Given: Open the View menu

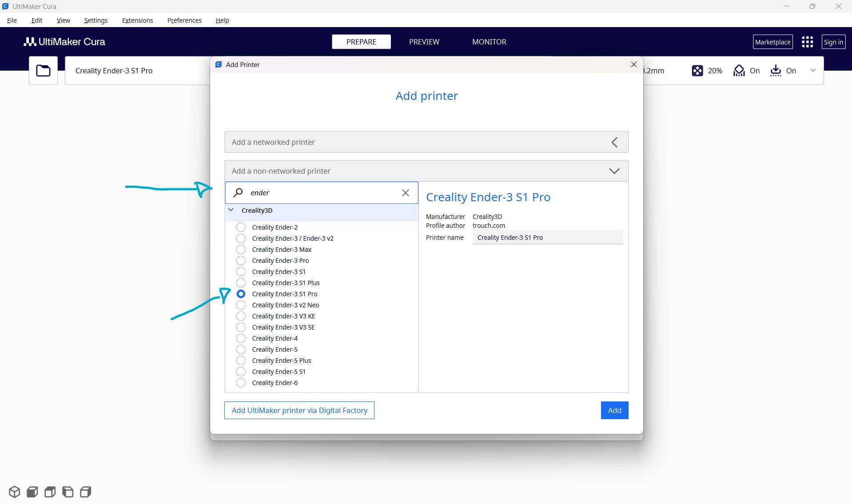Looking at the screenshot, I should point(64,20).
